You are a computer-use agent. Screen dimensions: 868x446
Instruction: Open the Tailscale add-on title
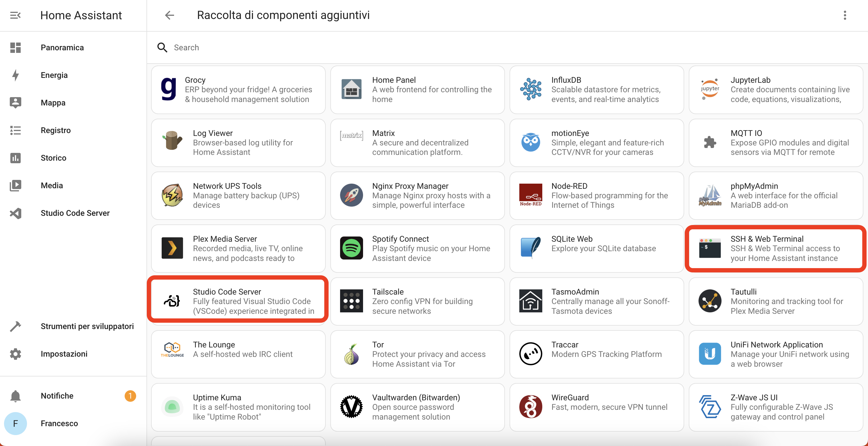(x=388, y=292)
